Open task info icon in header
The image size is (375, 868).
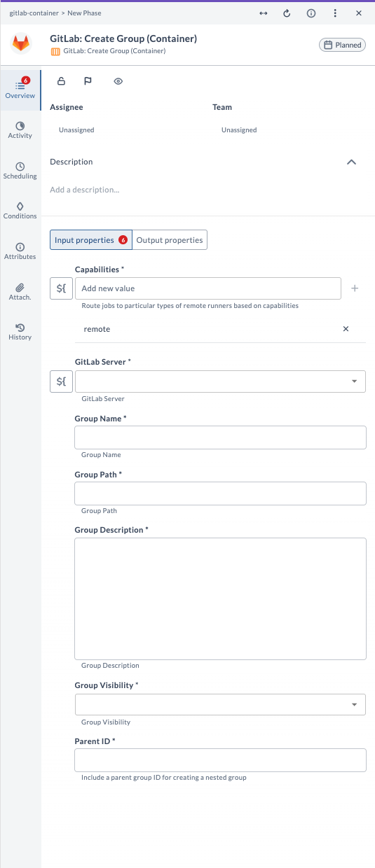tap(311, 13)
